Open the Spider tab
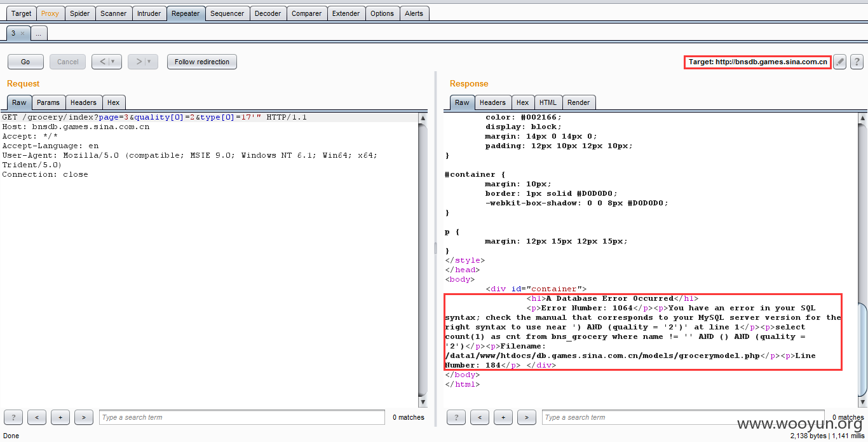The image size is (868, 442). (x=79, y=13)
